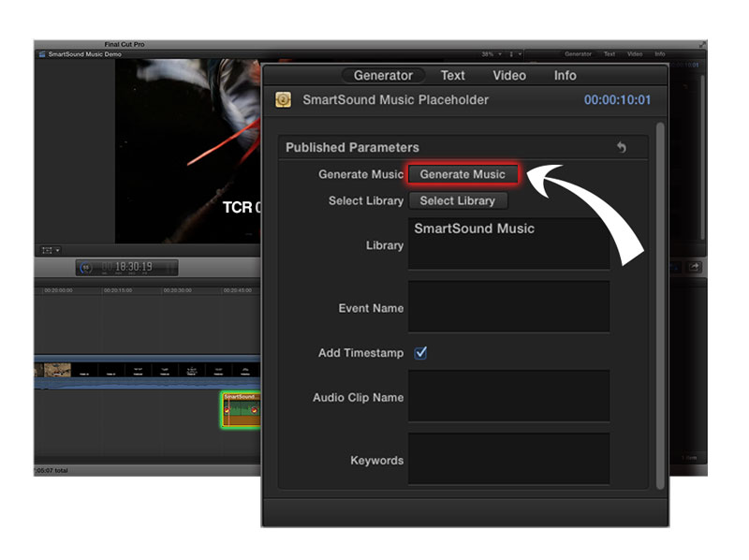Viewport: 749px width, 560px height.
Task: Click the enlarged inspector's vertical scrollbar
Action: (660, 306)
